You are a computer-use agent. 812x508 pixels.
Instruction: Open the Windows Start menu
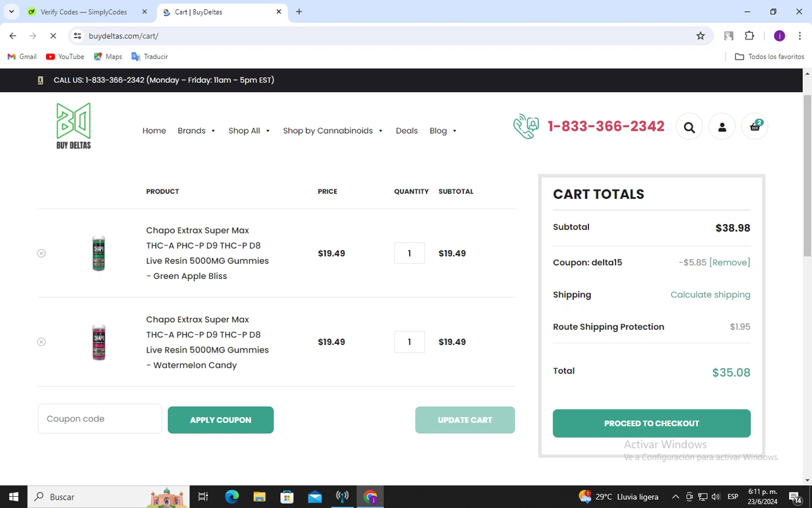point(14,497)
